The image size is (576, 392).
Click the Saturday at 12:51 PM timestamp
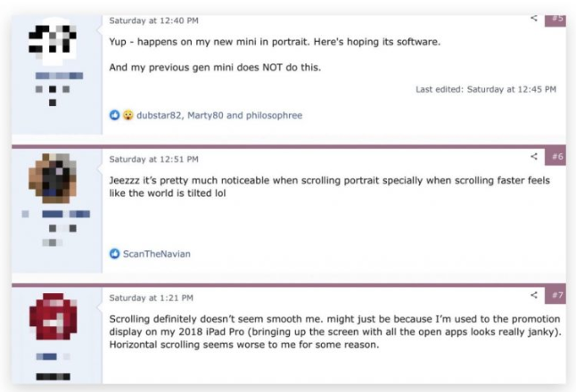tap(153, 159)
